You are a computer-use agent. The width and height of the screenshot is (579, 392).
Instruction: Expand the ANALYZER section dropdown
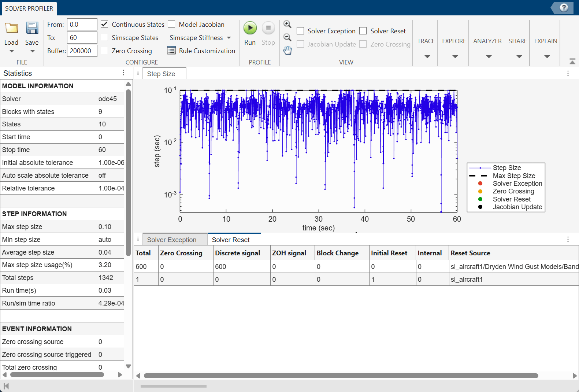(x=489, y=56)
